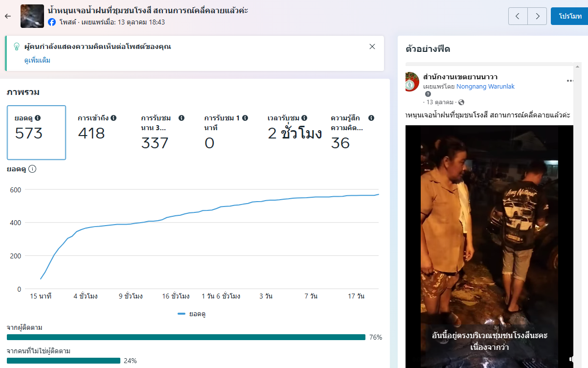Go to the previous post with left chevron

[x=518, y=16]
